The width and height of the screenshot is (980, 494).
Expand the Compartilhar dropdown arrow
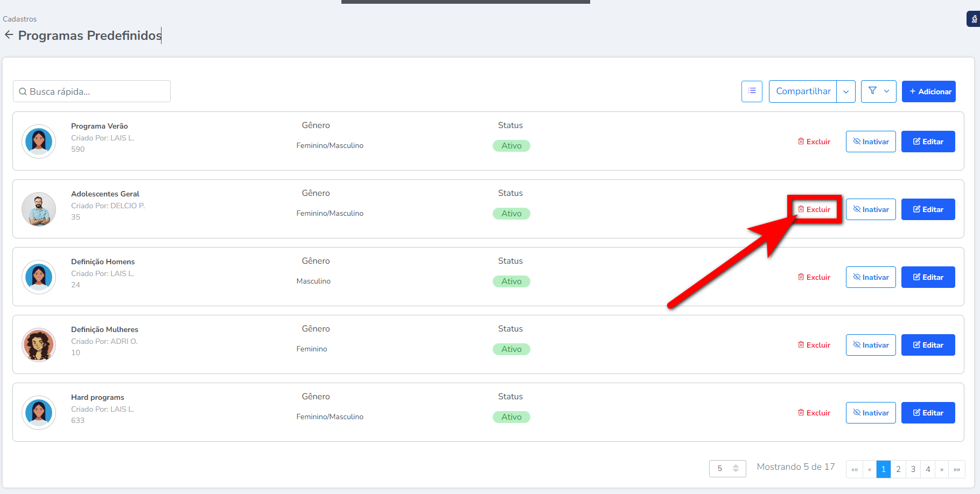click(x=846, y=91)
